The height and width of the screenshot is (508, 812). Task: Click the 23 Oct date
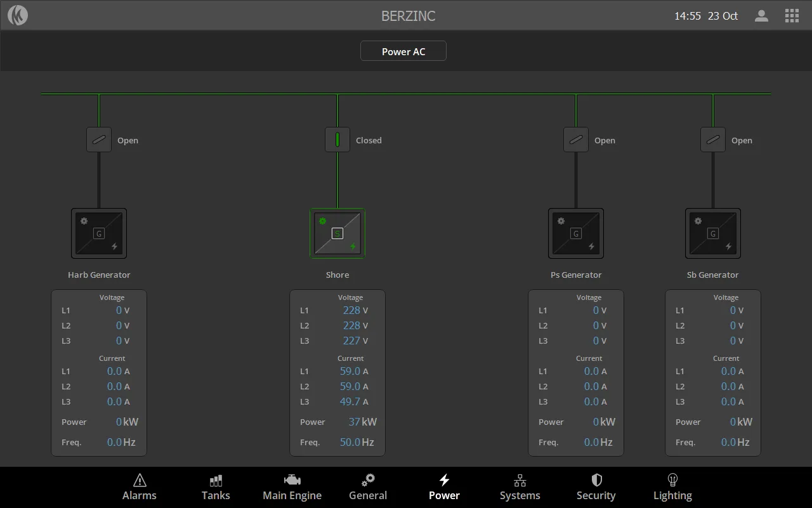723,16
